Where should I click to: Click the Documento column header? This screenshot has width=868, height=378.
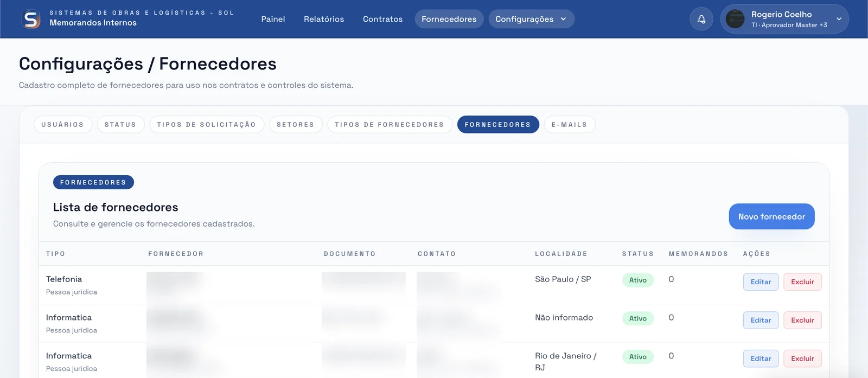tap(349, 254)
